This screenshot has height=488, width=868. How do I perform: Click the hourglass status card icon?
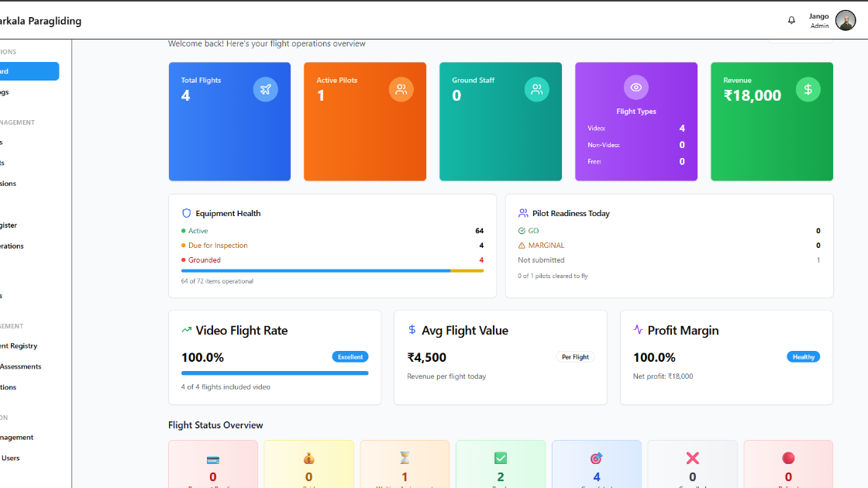tap(405, 459)
